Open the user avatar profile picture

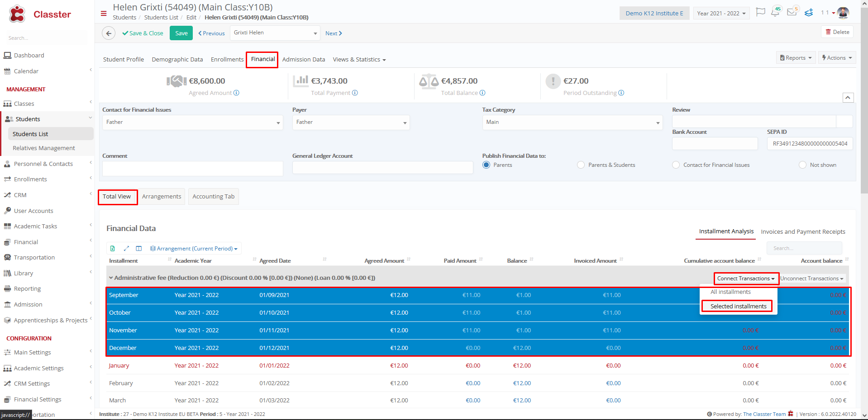pyautogui.click(x=843, y=13)
